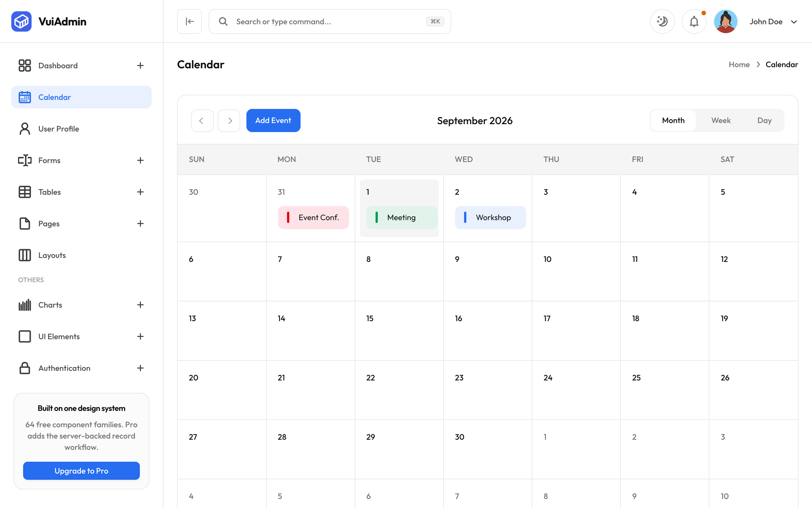Viewport: 812px width, 508px height.
Task: Switch to Week view
Action: click(721, 120)
